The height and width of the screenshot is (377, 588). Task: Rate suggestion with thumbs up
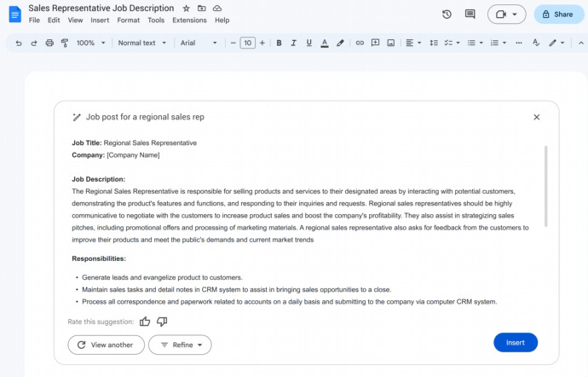(x=145, y=322)
